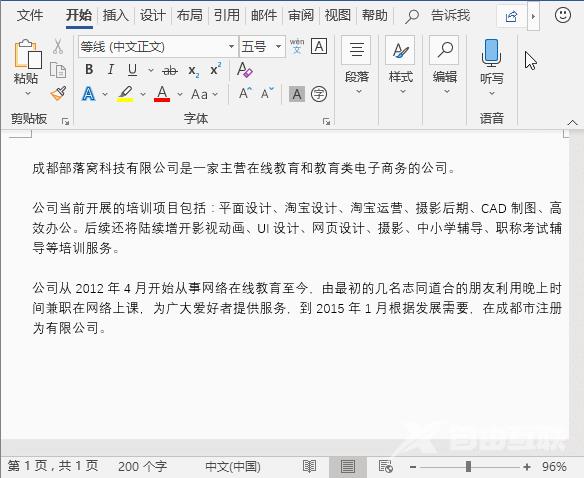
Task: Switch to Design (设计) tab
Action: (153, 16)
